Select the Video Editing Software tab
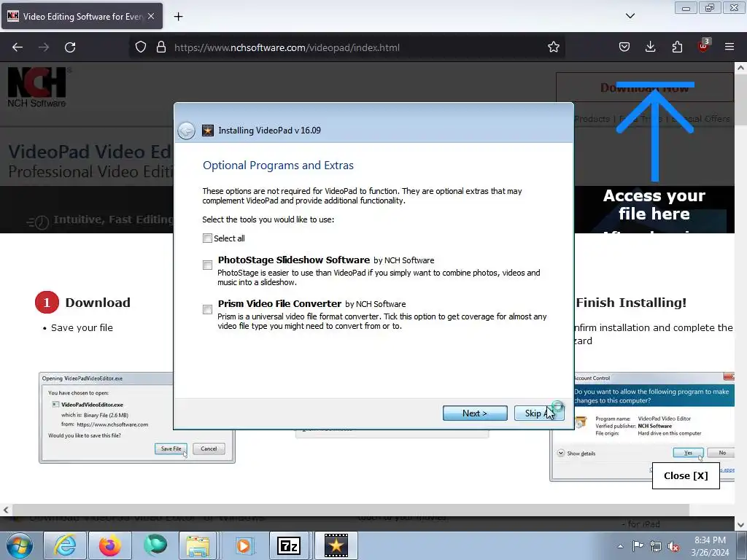Viewport: 747px width, 560px height. (x=82, y=16)
